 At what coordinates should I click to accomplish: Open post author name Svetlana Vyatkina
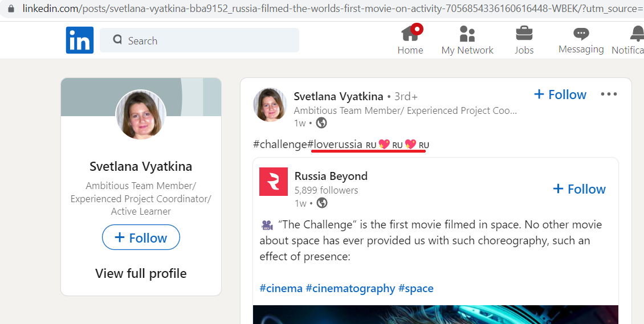339,97
